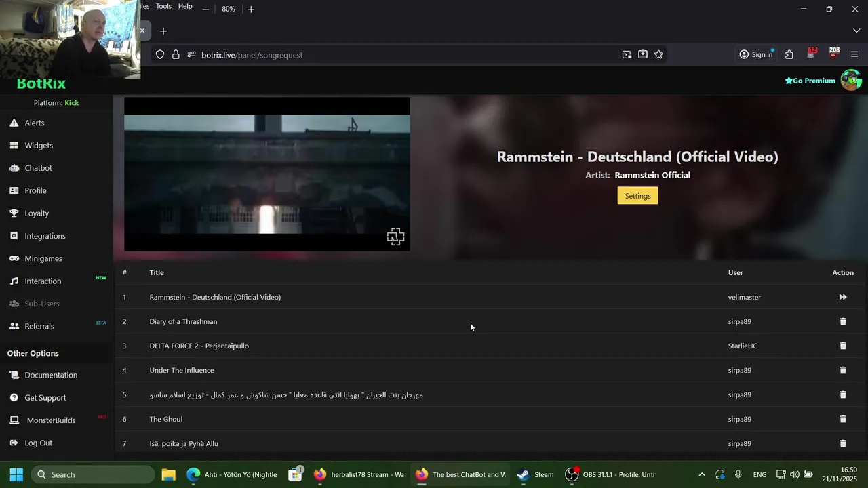Open the Interaction section
868x488 pixels.
[x=43, y=281]
